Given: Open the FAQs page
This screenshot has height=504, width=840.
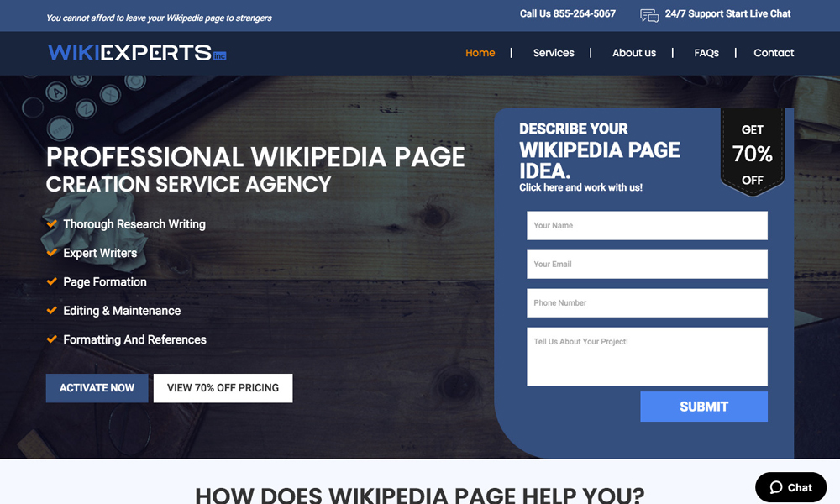Looking at the screenshot, I should click(706, 53).
